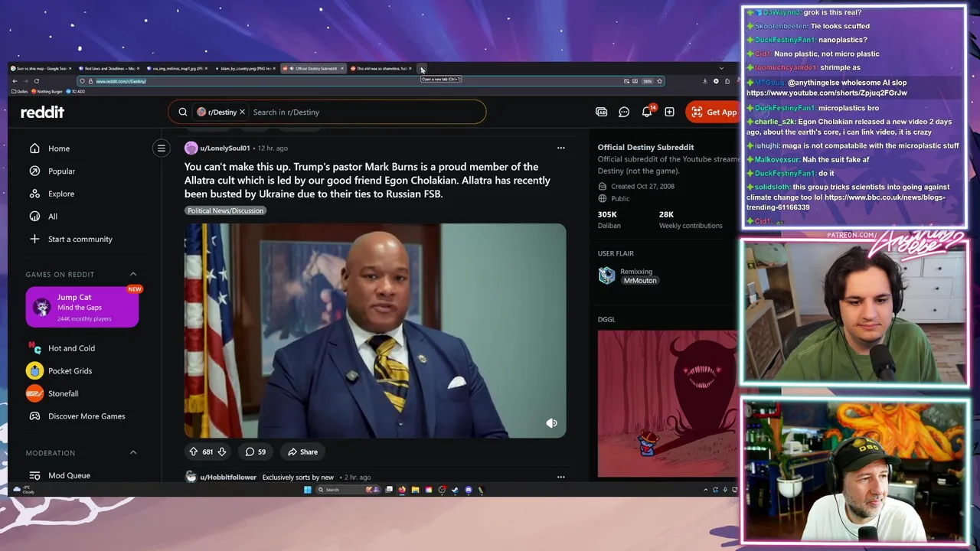
Task: Click the Mark Burns video thumbnail
Action: tap(375, 331)
